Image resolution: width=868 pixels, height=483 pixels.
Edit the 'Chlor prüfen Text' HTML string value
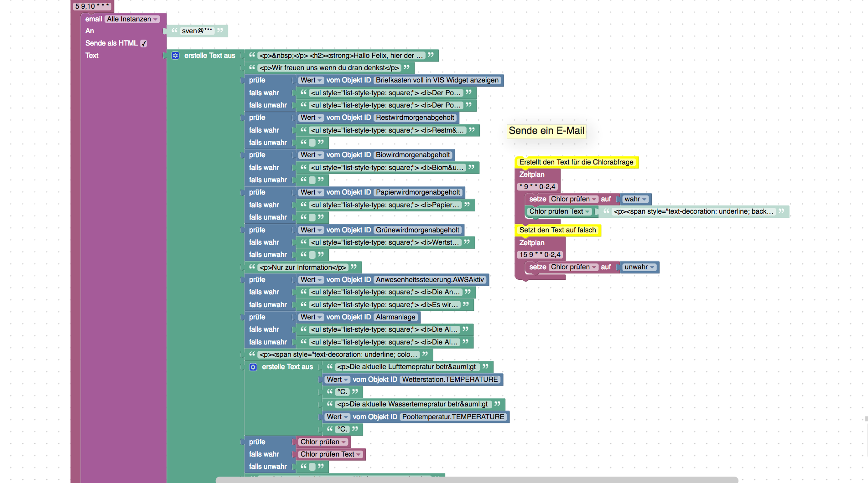[693, 211]
